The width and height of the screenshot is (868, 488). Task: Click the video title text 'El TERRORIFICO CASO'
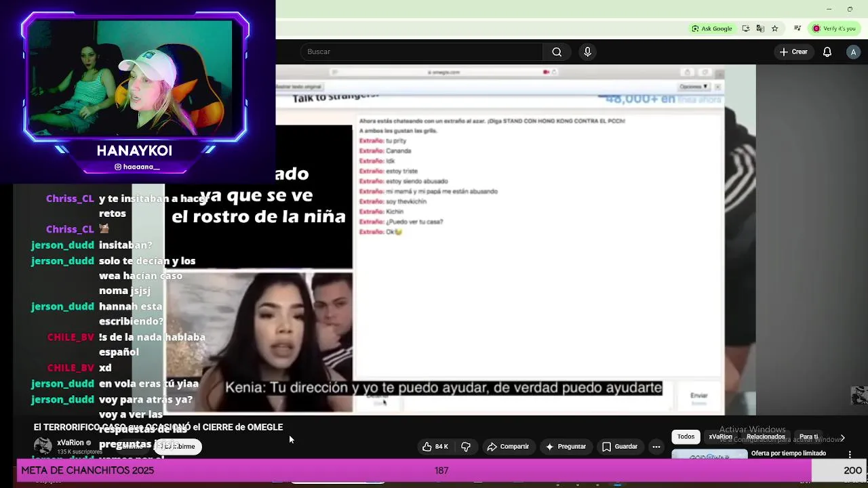158,427
